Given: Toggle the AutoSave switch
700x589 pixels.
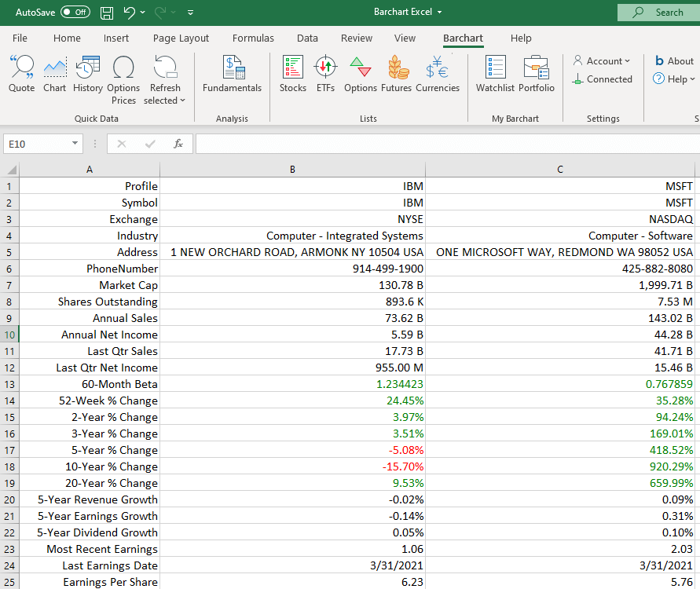Looking at the screenshot, I should pyautogui.click(x=75, y=13).
